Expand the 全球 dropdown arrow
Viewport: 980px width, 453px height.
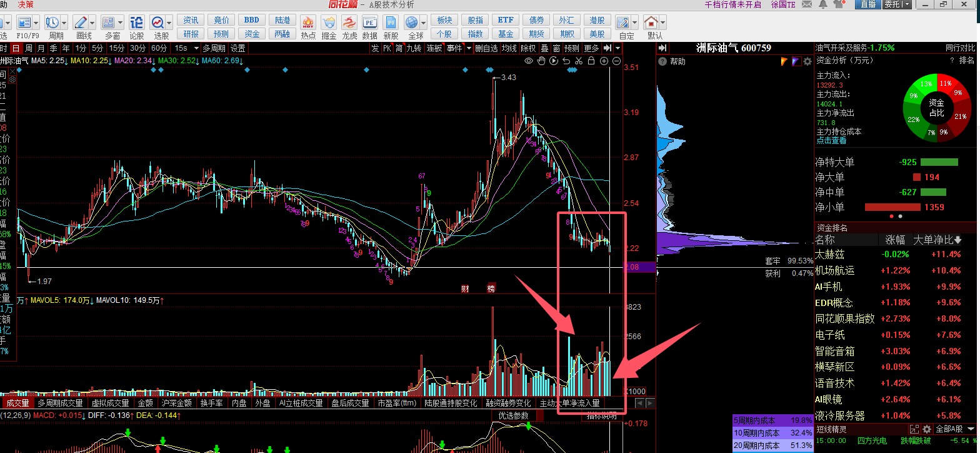[x=423, y=23]
